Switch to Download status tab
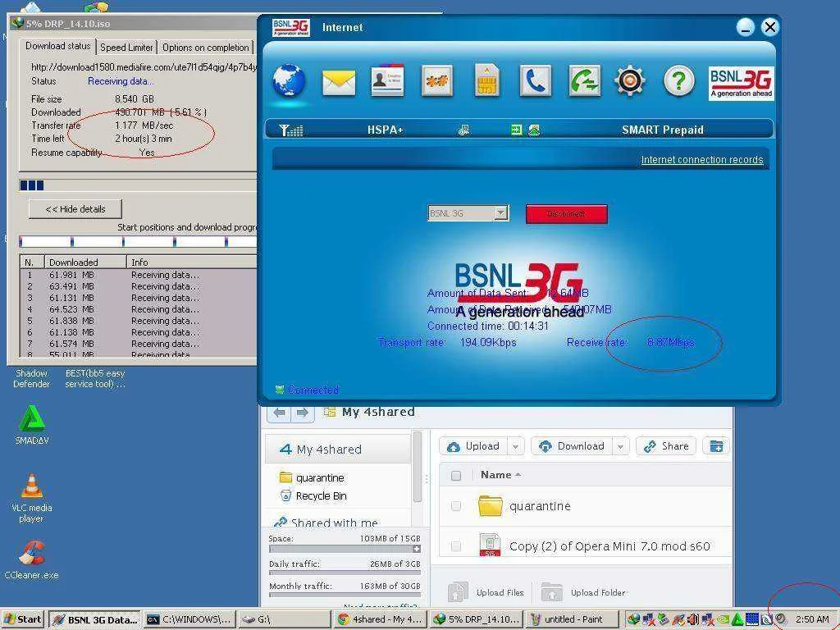The image size is (840, 630). [x=58, y=46]
